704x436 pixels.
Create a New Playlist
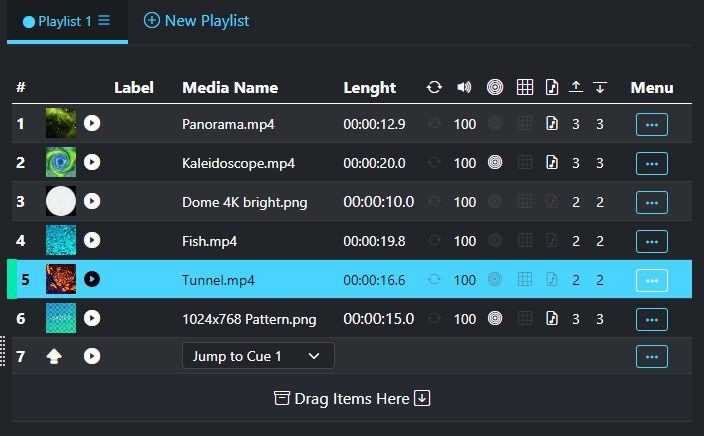pyautogui.click(x=196, y=20)
